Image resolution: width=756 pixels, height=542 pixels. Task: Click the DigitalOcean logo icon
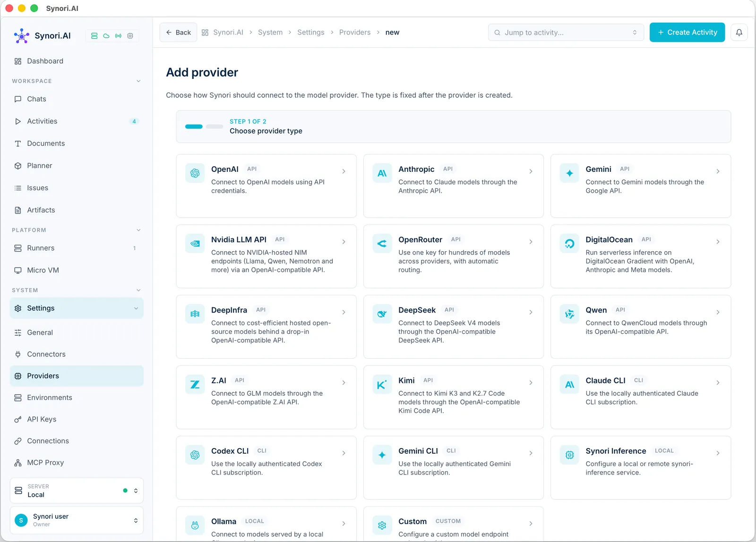coord(569,244)
